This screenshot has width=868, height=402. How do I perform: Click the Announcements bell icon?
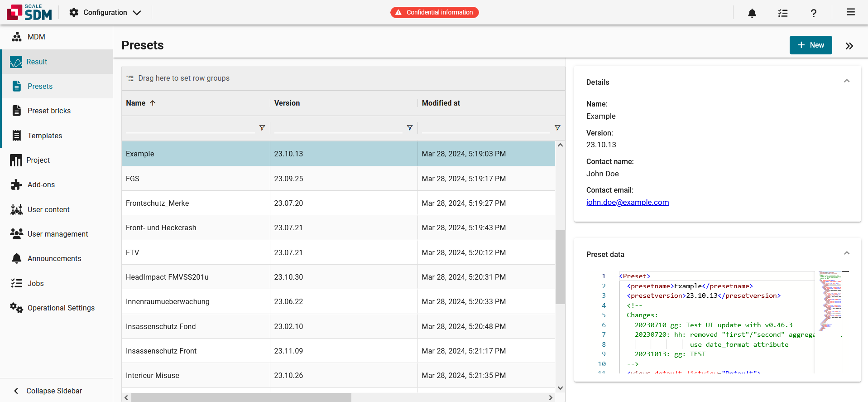pyautogui.click(x=17, y=258)
